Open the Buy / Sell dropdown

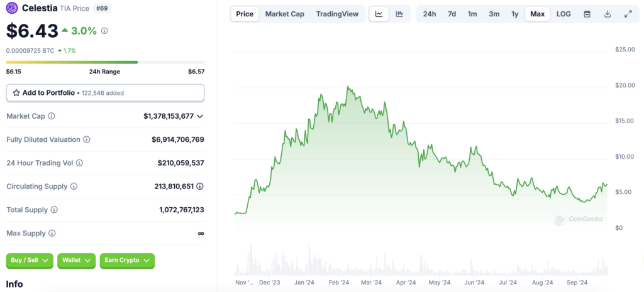pyautogui.click(x=30, y=260)
